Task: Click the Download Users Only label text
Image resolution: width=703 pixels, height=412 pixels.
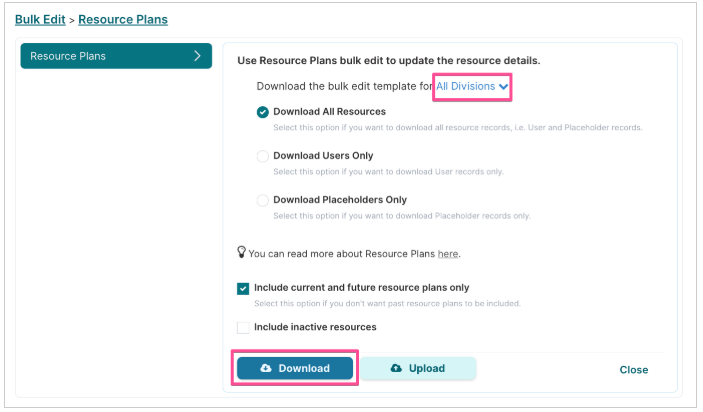Action: (323, 156)
